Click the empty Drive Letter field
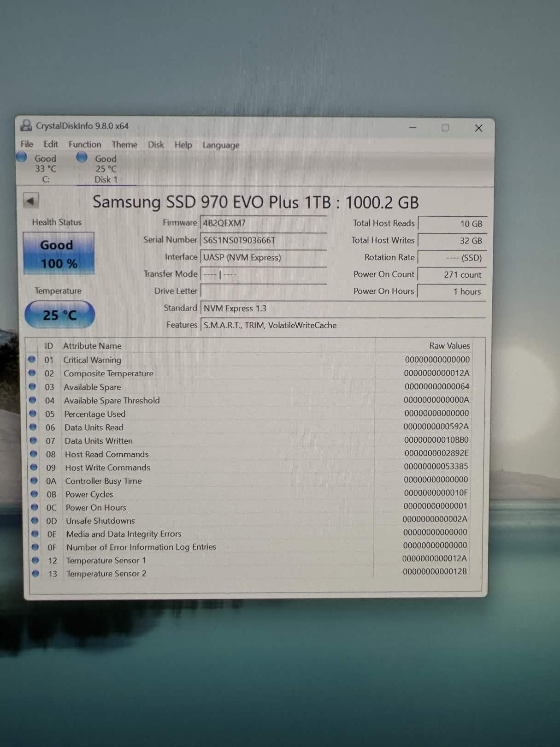Viewport: 560px width, 747px height. (x=264, y=291)
